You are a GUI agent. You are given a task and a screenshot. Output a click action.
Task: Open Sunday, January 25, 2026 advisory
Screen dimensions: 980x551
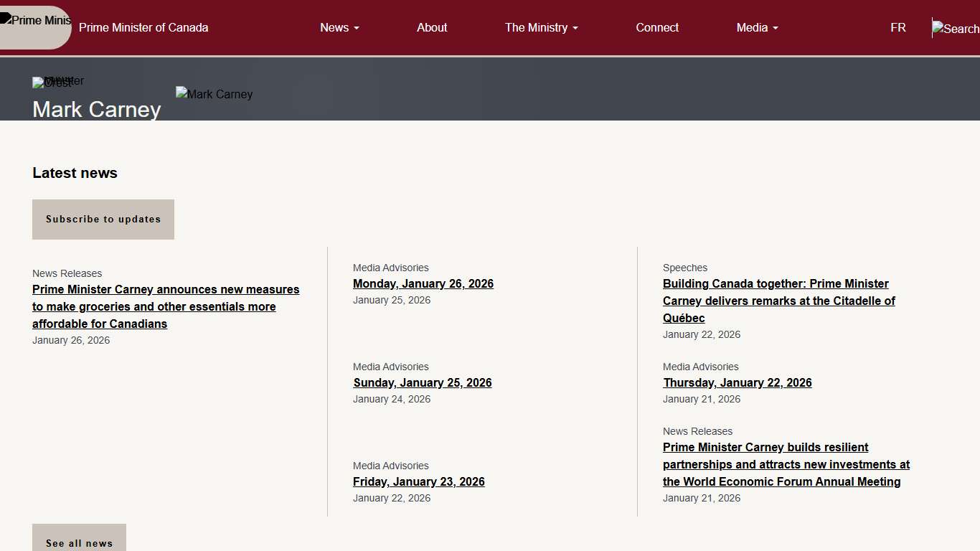pyautogui.click(x=423, y=382)
